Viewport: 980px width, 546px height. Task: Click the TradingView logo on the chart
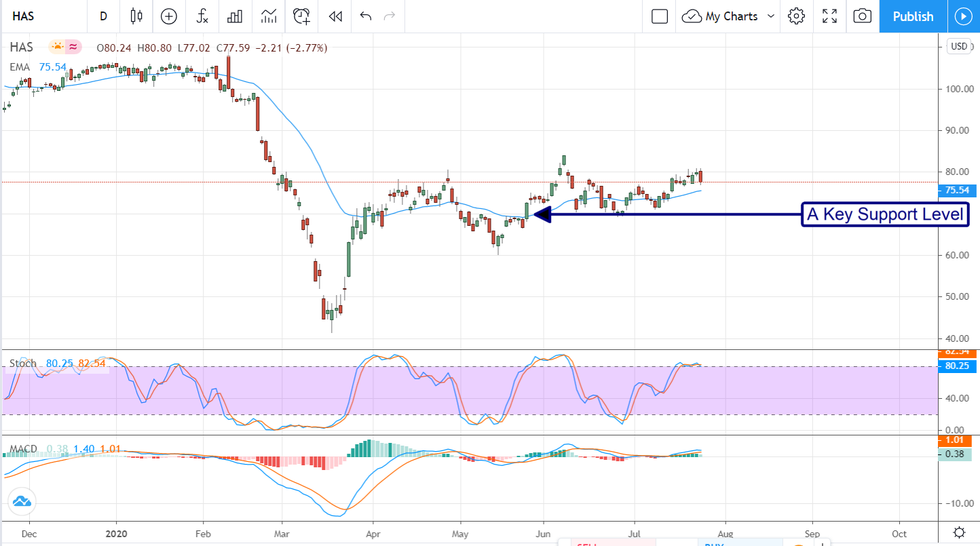pos(21,502)
